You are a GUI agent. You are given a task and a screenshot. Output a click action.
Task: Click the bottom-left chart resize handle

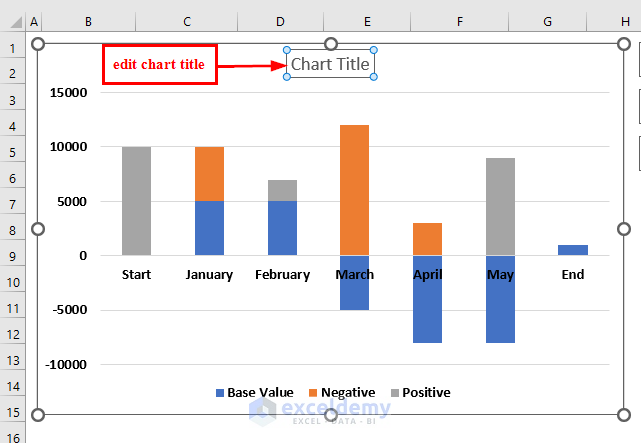(x=38, y=415)
